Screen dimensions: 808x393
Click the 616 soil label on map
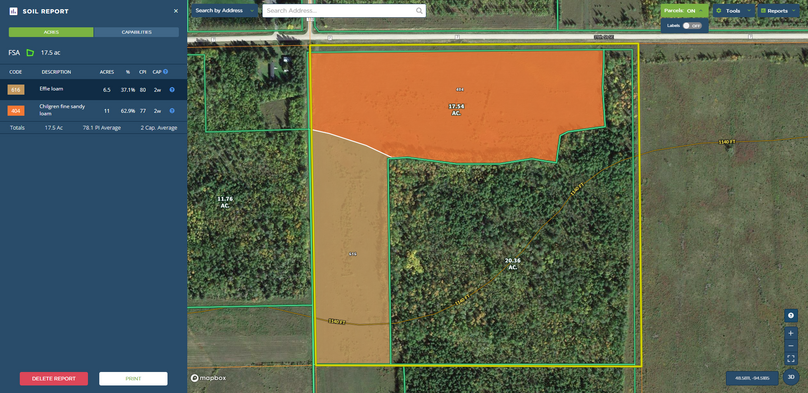(352, 254)
